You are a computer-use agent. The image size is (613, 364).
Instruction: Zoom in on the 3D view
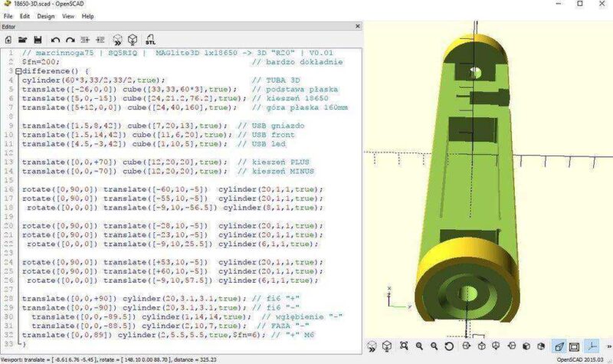coord(419,346)
